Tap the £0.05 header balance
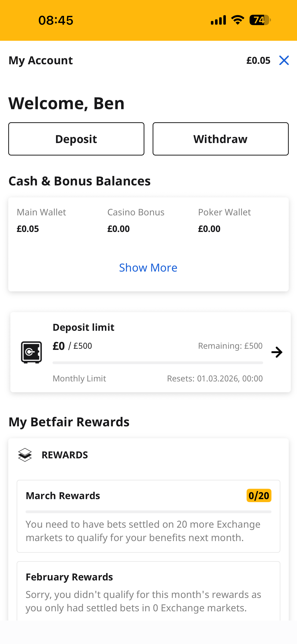 (x=259, y=60)
